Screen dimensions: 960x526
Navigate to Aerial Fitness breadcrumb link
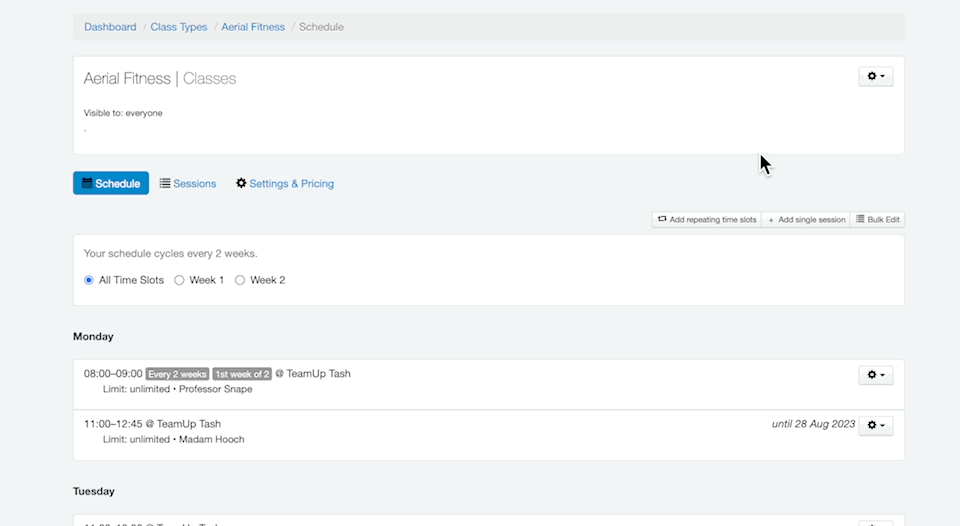click(253, 27)
